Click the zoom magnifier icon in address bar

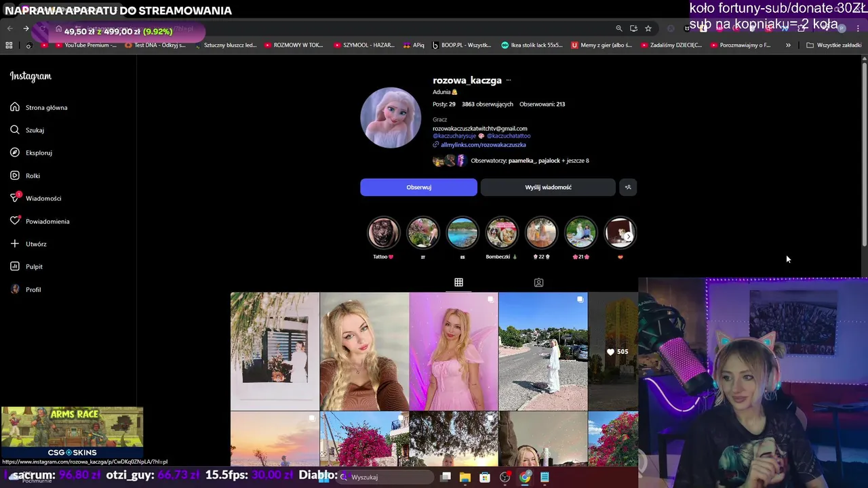tap(618, 28)
